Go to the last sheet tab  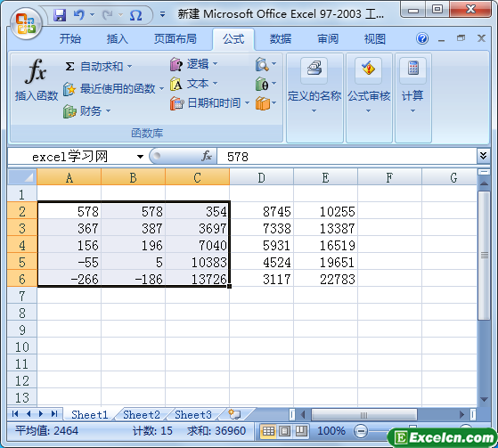click(54, 413)
